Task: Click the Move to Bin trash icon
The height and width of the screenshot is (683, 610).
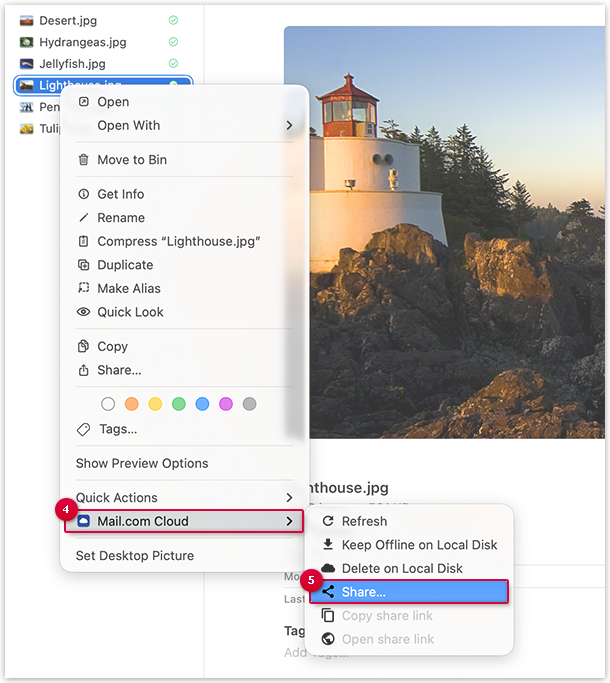Action: click(84, 160)
